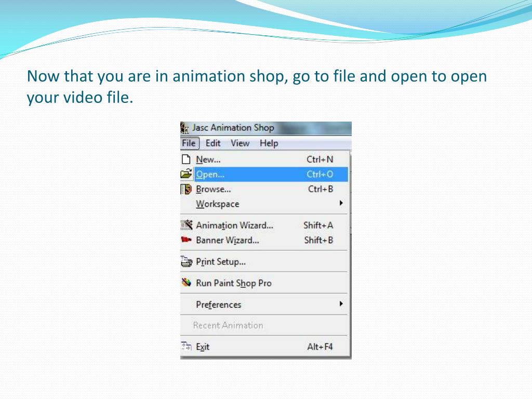Open the Edit menu
The image size is (532, 399).
click(x=213, y=143)
